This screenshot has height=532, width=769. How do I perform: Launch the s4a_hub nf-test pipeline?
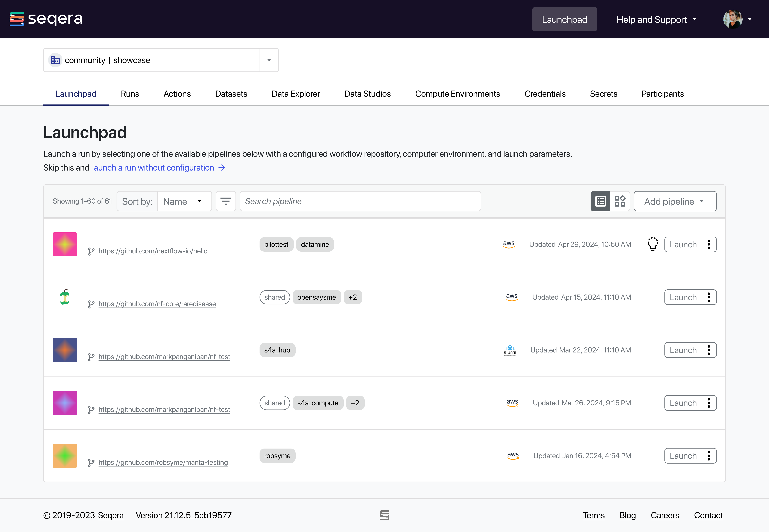(x=683, y=350)
